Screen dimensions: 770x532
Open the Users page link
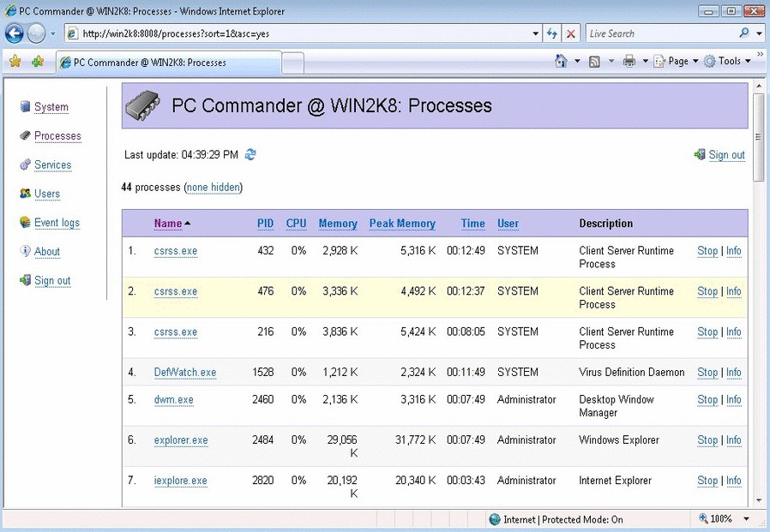47,194
